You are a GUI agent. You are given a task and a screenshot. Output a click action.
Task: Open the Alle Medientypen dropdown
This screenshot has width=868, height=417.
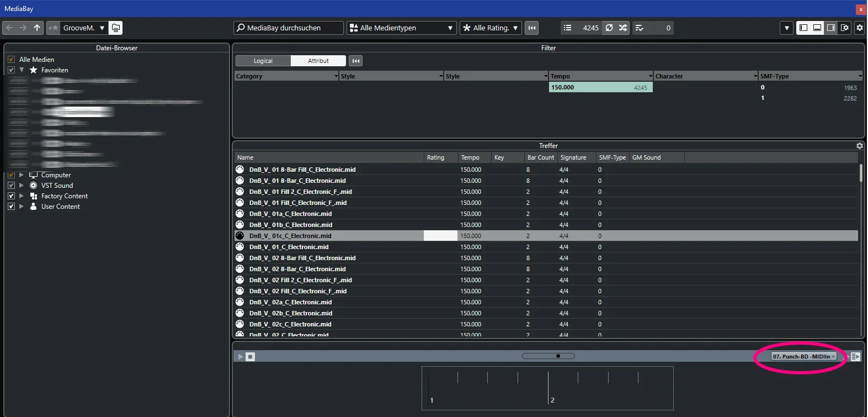tap(402, 28)
